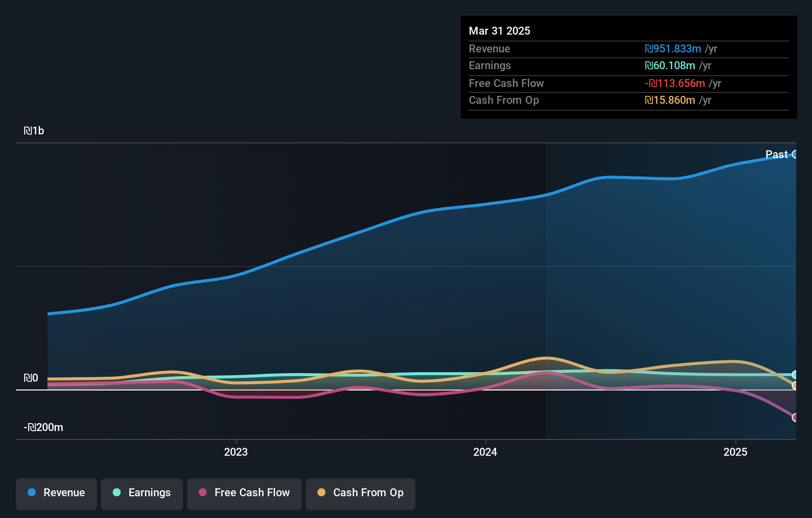This screenshot has height=518, width=812.
Task: Click the -₪113.656m free cash flow value
Action: pos(675,83)
